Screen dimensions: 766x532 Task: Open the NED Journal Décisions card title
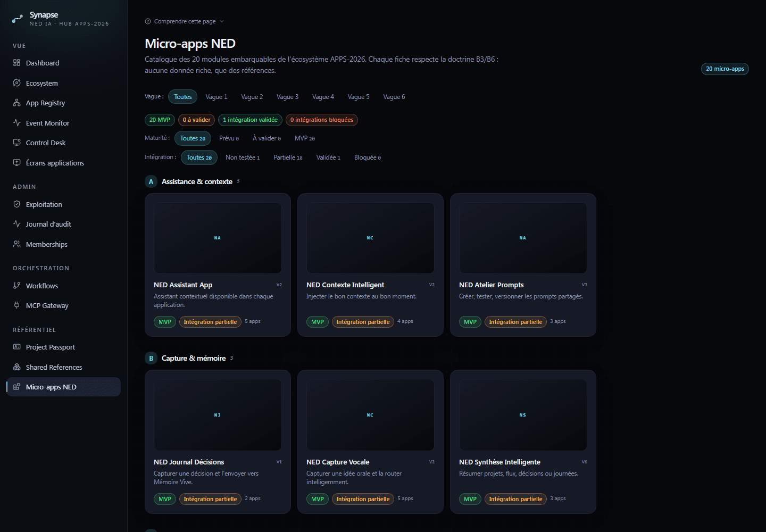189,462
